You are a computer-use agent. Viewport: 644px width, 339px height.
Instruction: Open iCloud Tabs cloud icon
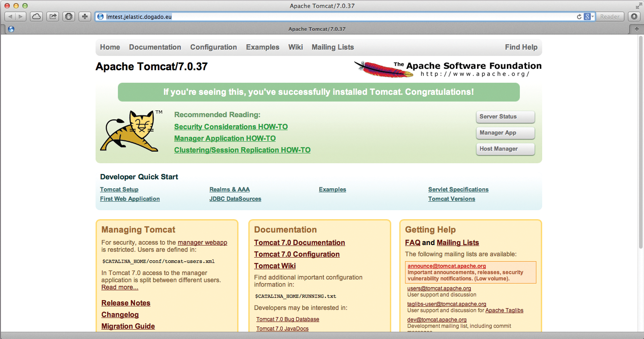(x=37, y=17)
